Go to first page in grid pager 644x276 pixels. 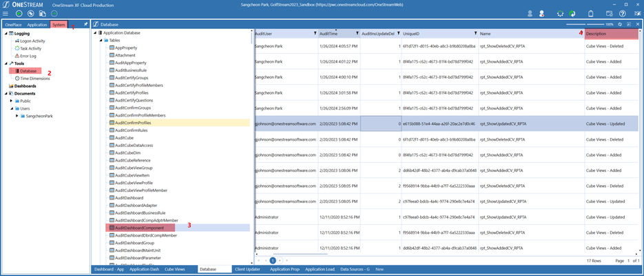tap(259, 260)
